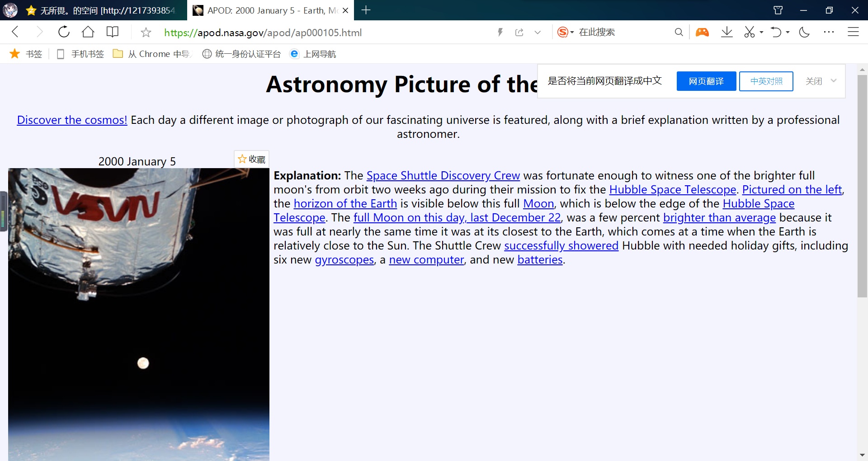Click the lightning speed mode icon
This screenshot has width=868, height=461.
(x=500, y=33)
